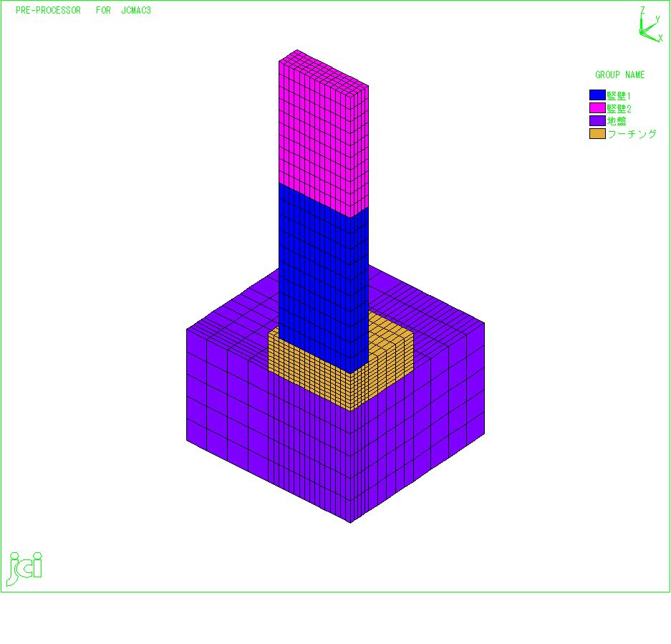Click the GROUP NAME legend heading
Screen dimensions: 671x644
[x=619, y=75]
